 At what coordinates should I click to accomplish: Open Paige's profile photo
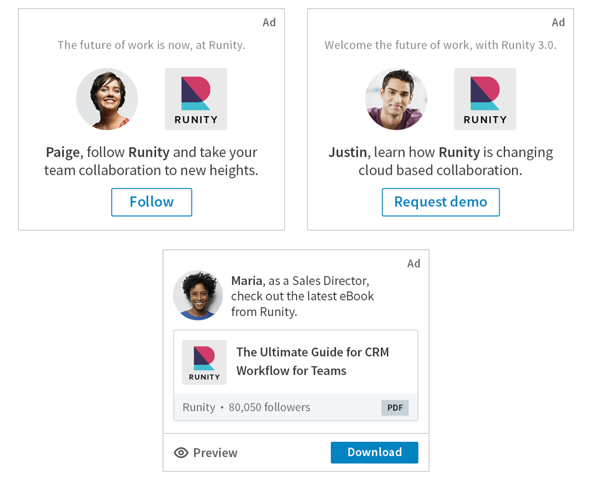pos(107,99)
